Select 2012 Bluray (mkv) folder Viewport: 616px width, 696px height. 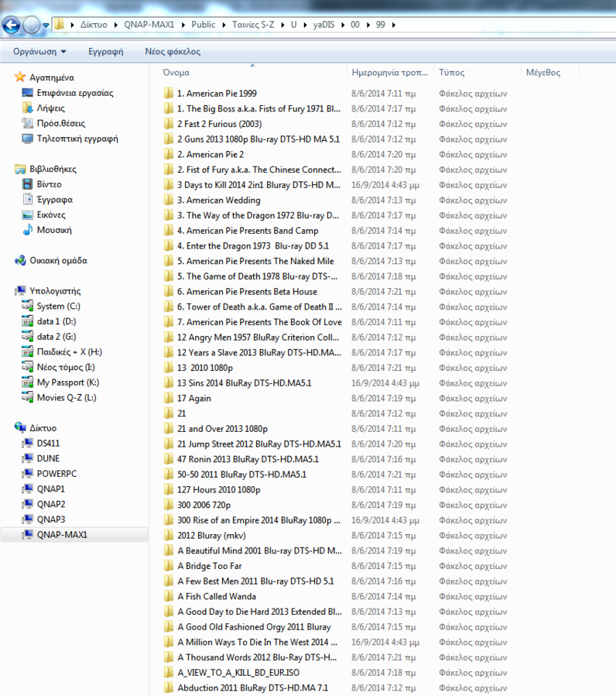211,535
